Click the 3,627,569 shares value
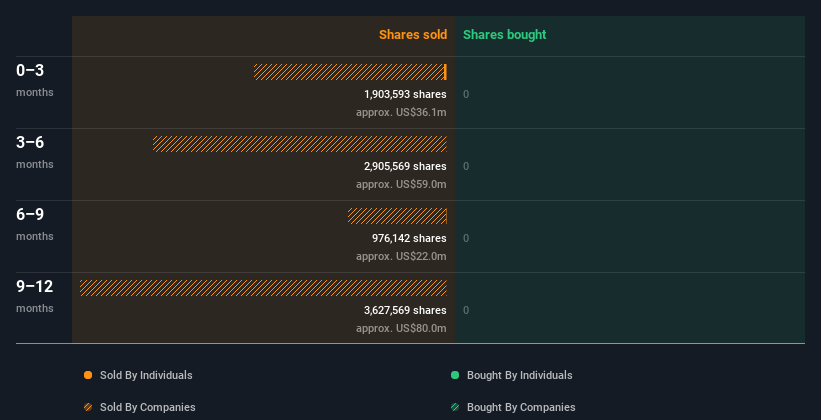The width and height of the screenshot is (821, 420). [x=405, y=311]
